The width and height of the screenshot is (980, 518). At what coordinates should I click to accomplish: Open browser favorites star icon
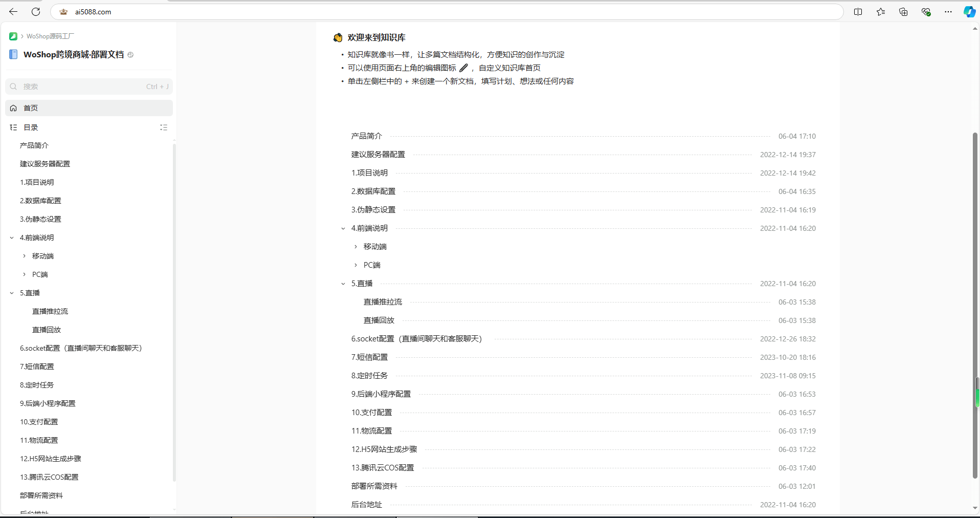click(881, 12)
